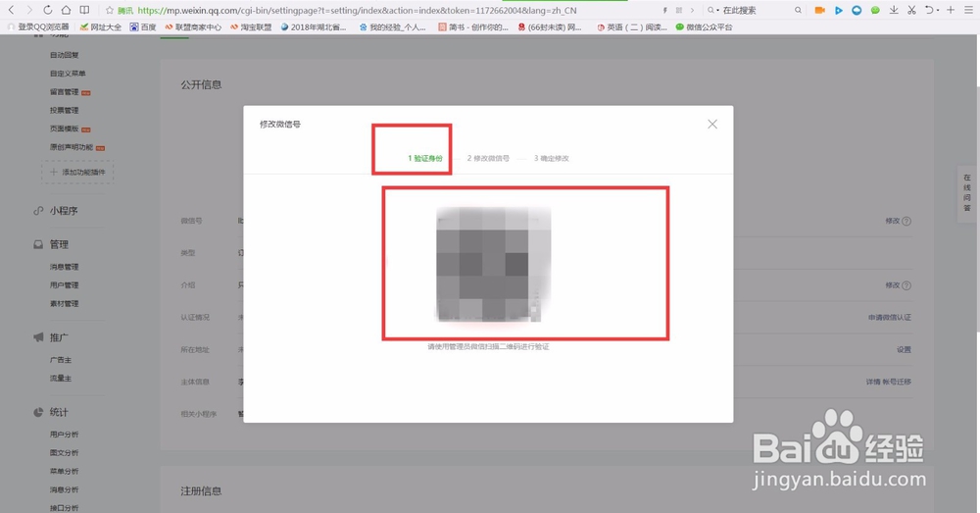Open the 在线问答 side tab
Viewport: 980px width, 513px height.
(967, 193)
